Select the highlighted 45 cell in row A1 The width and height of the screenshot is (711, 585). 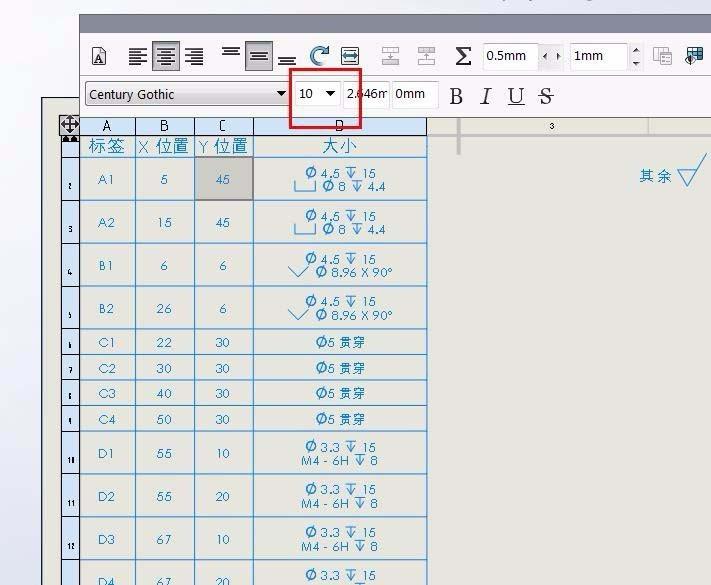pos(224,179)
